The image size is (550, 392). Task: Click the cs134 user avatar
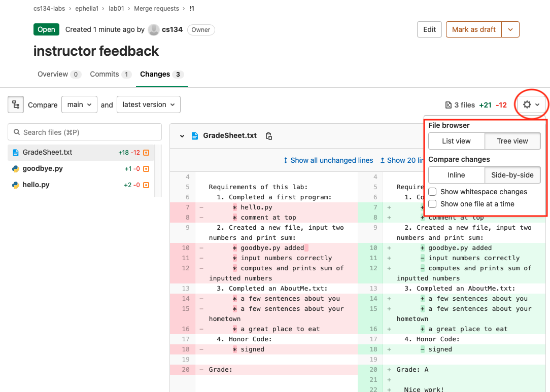(x=154, y=30)
